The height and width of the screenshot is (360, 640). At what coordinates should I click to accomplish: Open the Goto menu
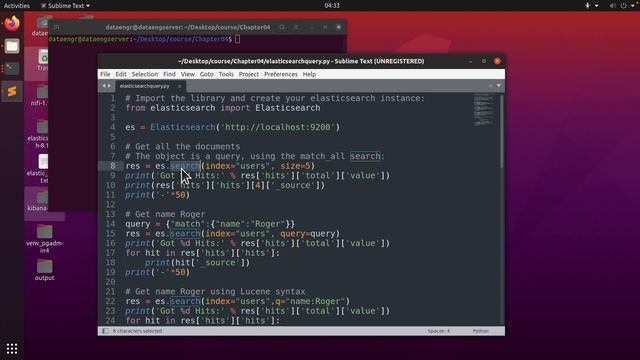(207, 74)
